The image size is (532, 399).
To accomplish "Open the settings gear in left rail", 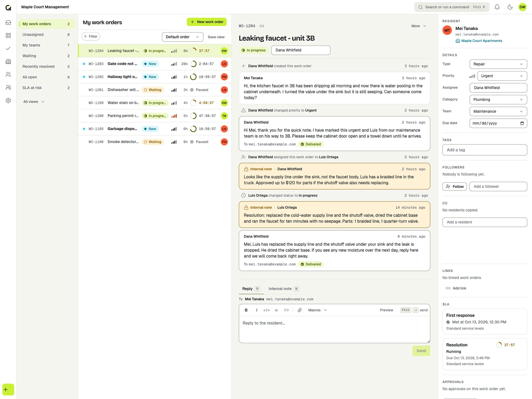I will 8,100.
